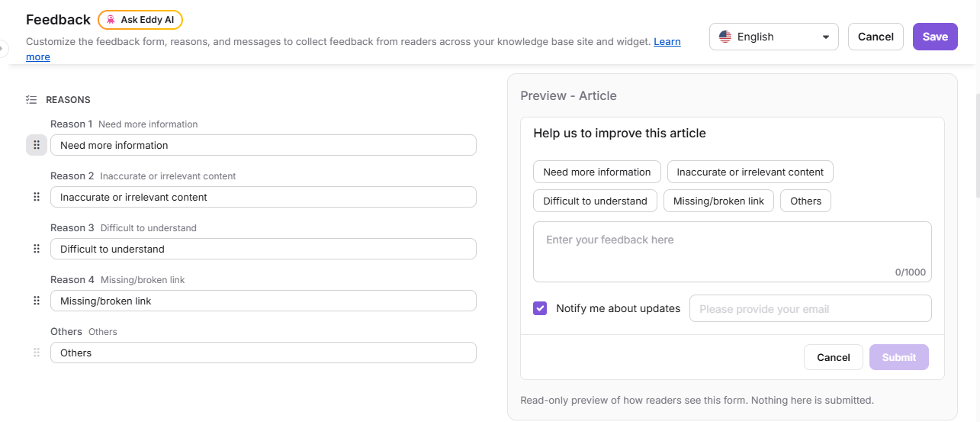The image size is (980, 422).
Task: Click the US flag in language selector
Action: coord(725,37)
